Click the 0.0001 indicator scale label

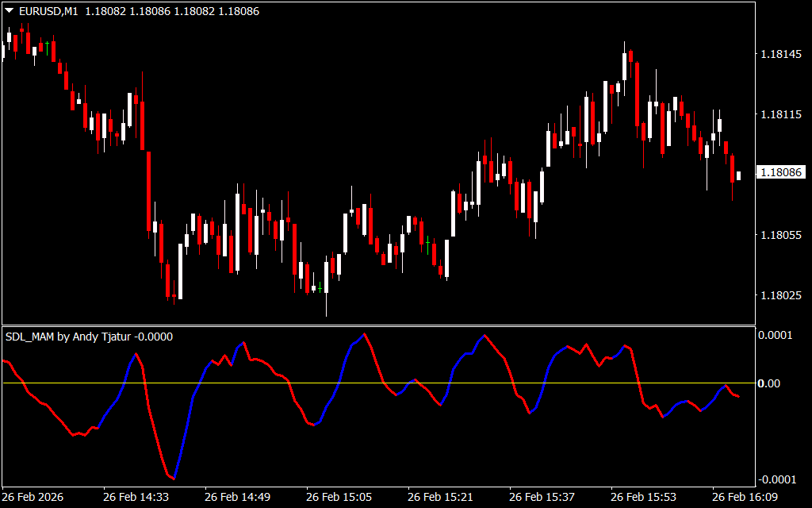click(x=776, y=335)
